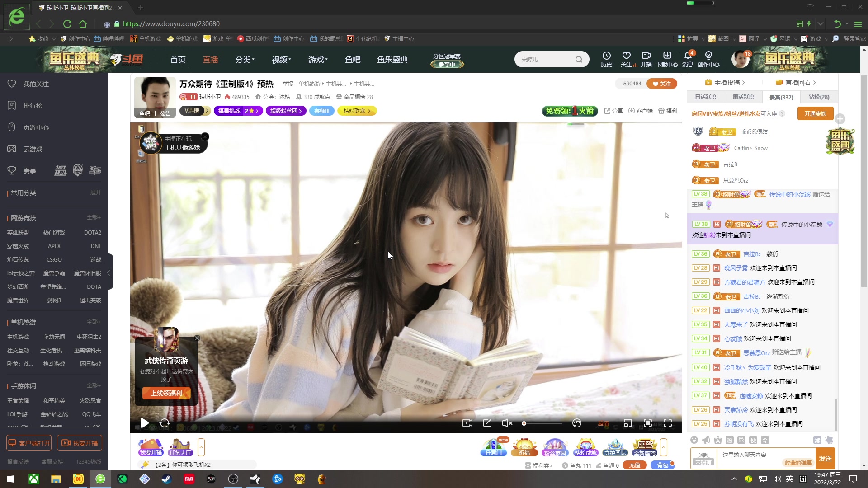Unmute the player volume icon
The width and height of the screenshot is (868, 488).
point(507,423)
